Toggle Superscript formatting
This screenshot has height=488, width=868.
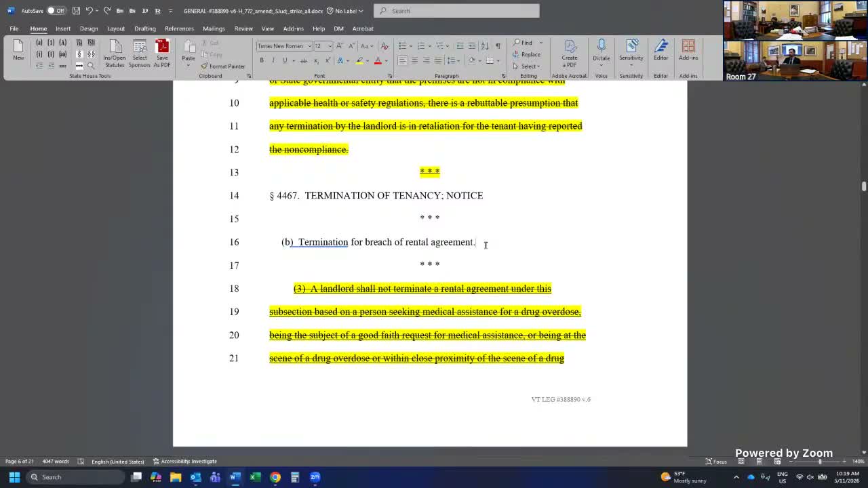pyautogui.click(x=328, y=60)
